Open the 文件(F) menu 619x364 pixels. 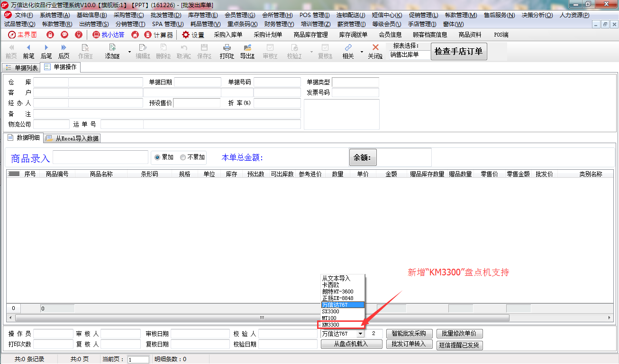[x=24, y=15]
